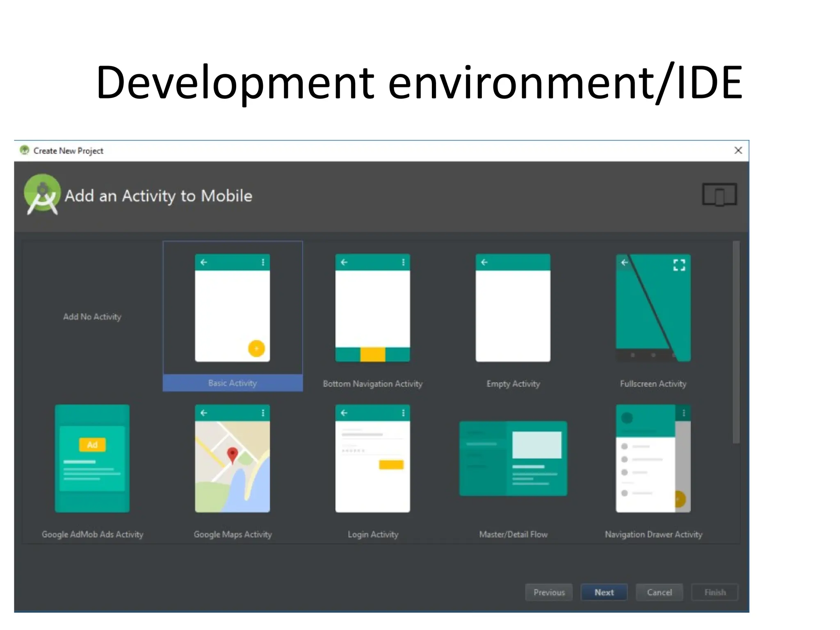Click the Basic Activity label
This screenshot has height=630, width=840.
tap(233, 383)
